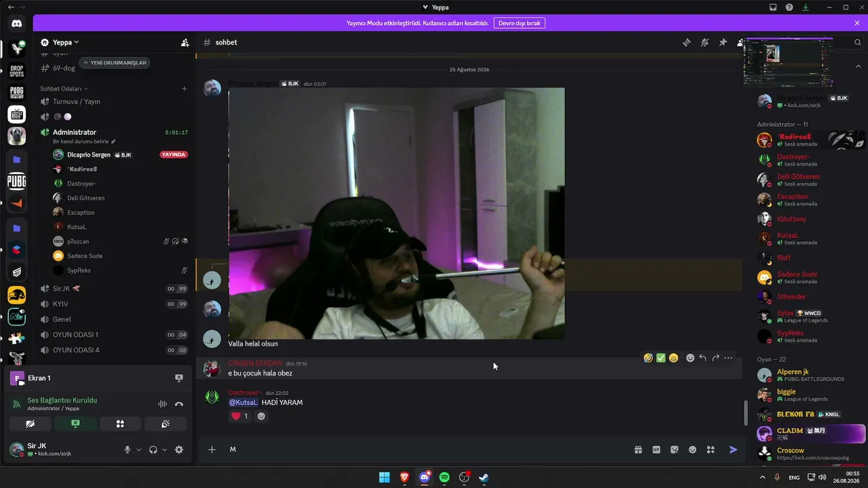Open more message options ellipsis
868x488 pixels.
click(x=728, y=358)
